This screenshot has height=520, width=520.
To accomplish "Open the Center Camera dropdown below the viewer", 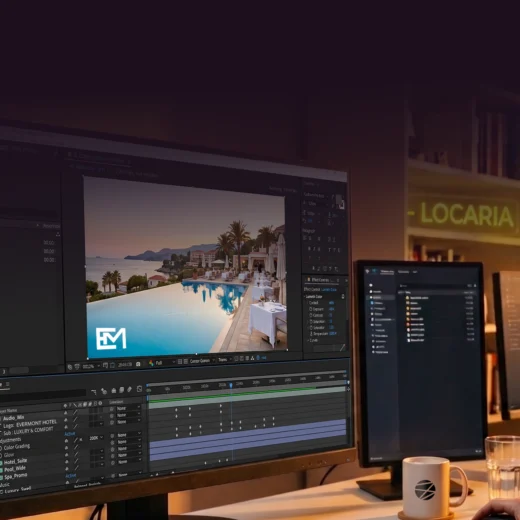I will click(x=202, y=361).
